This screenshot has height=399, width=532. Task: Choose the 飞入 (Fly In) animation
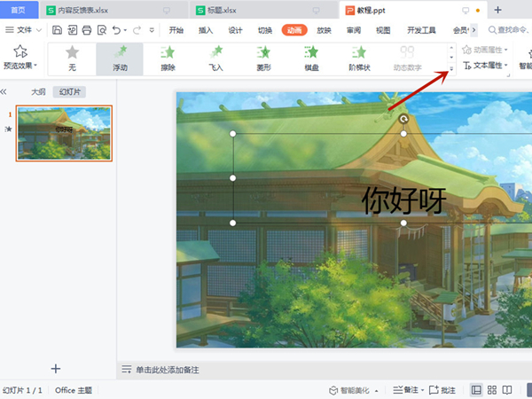pyautogui.click(x=215, y=57)
